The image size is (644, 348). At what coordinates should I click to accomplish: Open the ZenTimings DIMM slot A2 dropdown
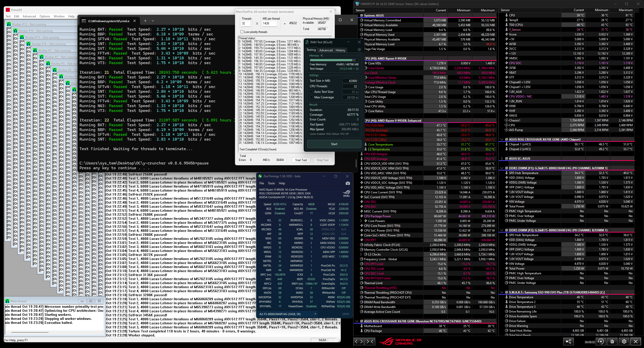pos(288,314)
